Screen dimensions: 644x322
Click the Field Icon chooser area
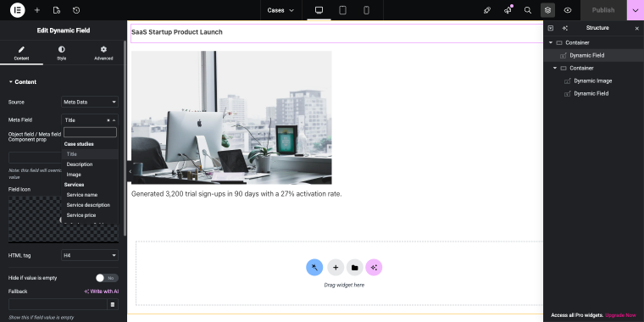35,219
